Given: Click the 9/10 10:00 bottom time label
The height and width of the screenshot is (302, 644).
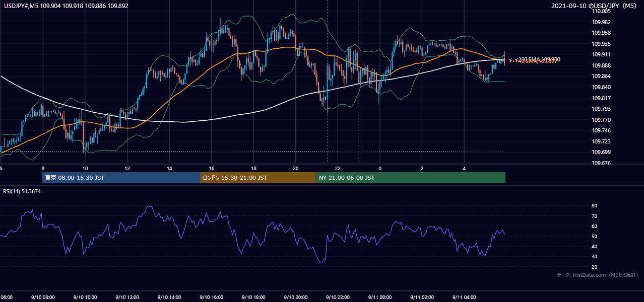Looking at the screenshot, I should (x=85, y=297).
